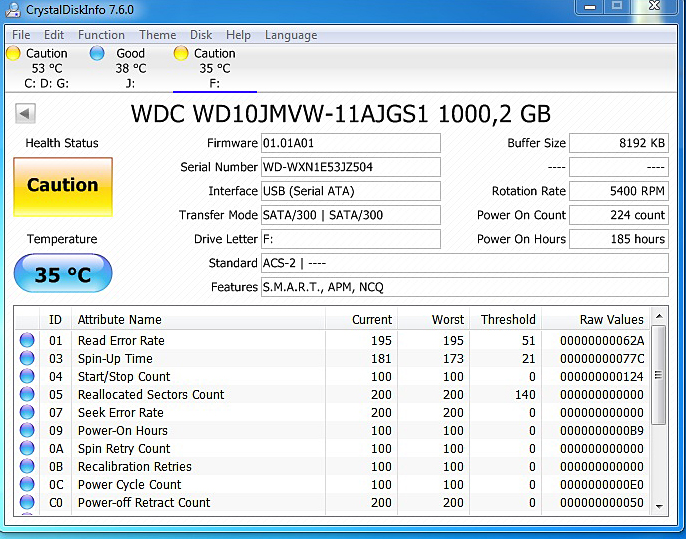Select the Power-off Retract Count row
The height and width of the screenshot is (539, 686).
click(x=332, y=502)
